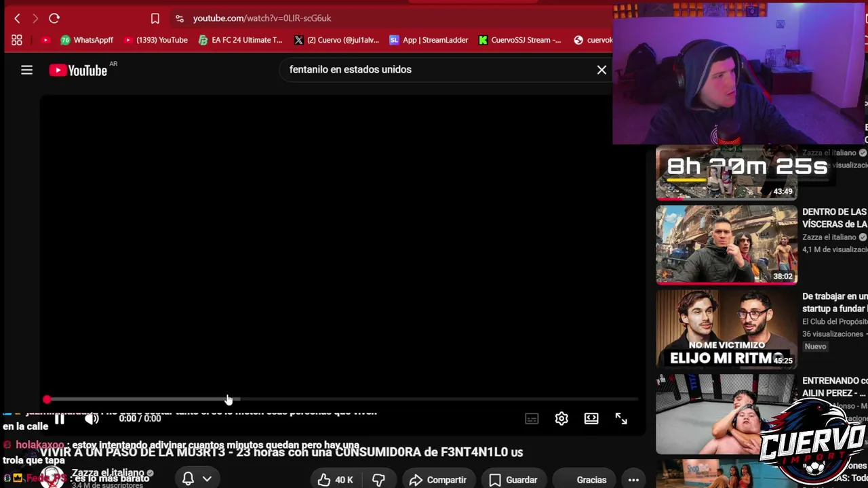Reload the page with the refresh icon
The height and width of the screenshot is (488, 868).
pos(54,18)
